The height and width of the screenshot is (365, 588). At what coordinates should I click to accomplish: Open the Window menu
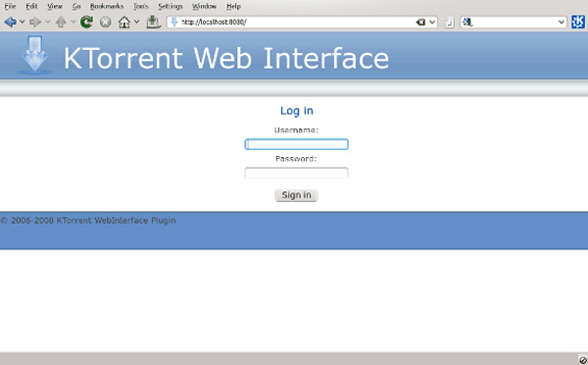(205, 7)
